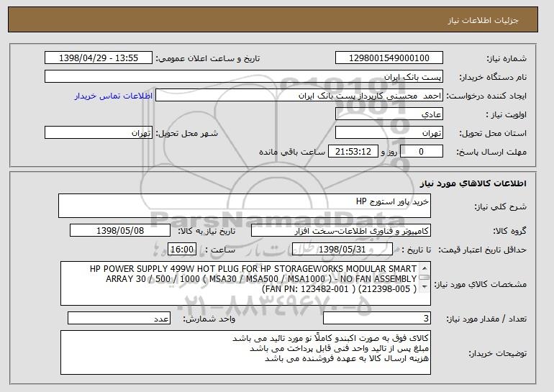Click the general description box خرید پاور استورج HP
The width and height of the screenshot is (554, 392).
coord(245,206)
